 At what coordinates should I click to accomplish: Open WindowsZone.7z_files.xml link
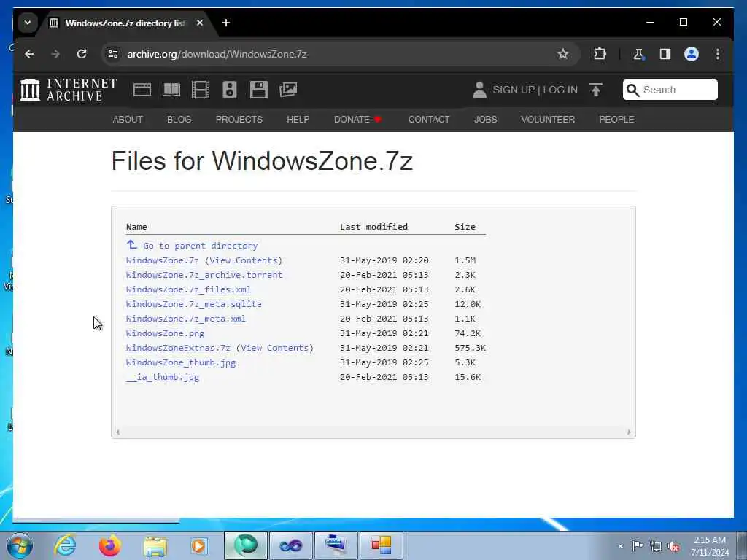click(188, 289)
